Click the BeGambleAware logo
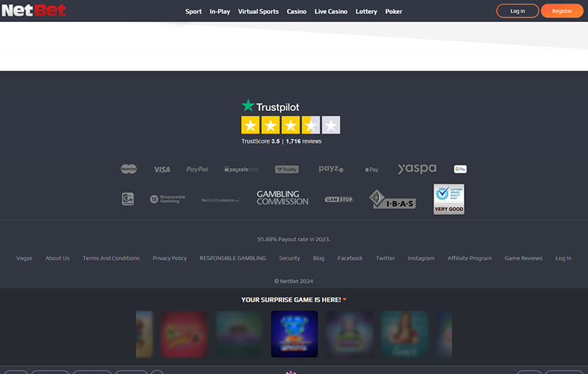The image size is (588, 374). (221, 200)
